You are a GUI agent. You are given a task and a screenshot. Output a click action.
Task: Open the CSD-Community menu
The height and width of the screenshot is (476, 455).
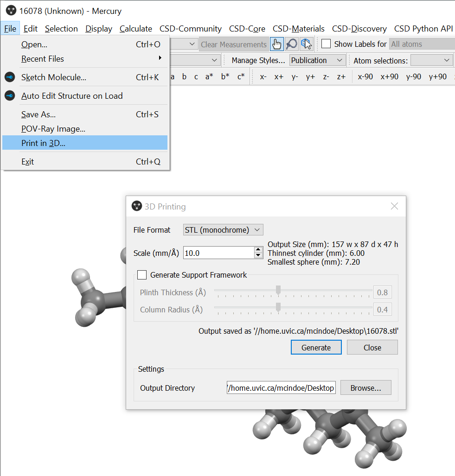191,29
